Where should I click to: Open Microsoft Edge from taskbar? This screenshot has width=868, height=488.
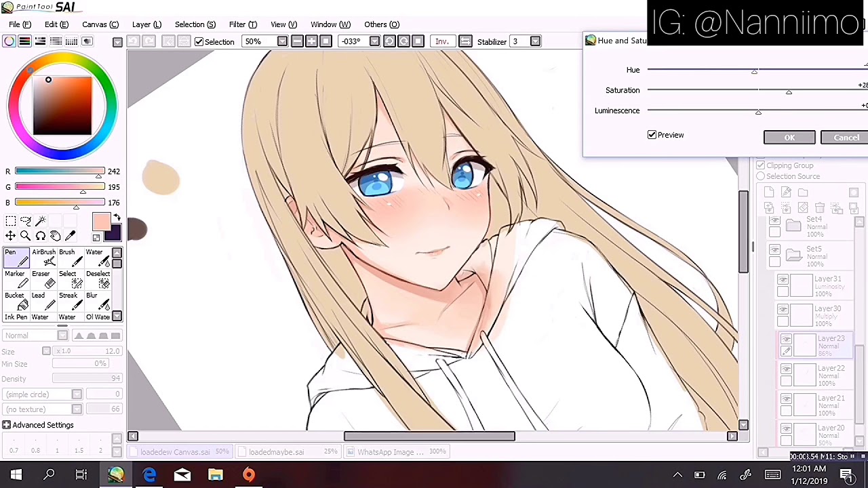pyautogui.click(x=149, y=475)
